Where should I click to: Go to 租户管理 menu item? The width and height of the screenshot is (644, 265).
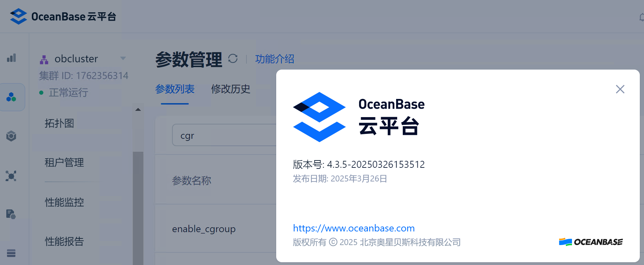tap(64, 163)
